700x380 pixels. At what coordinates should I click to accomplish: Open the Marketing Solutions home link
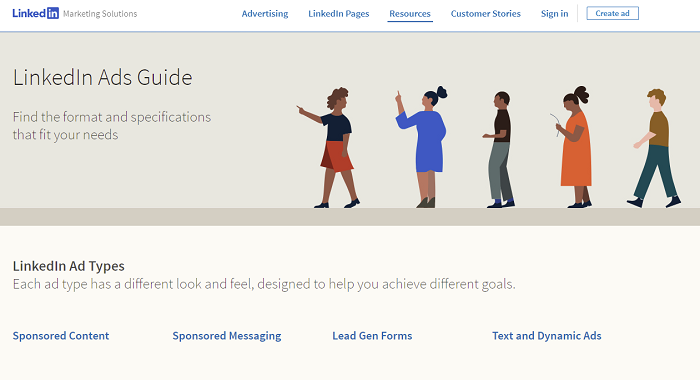point(100,14)
